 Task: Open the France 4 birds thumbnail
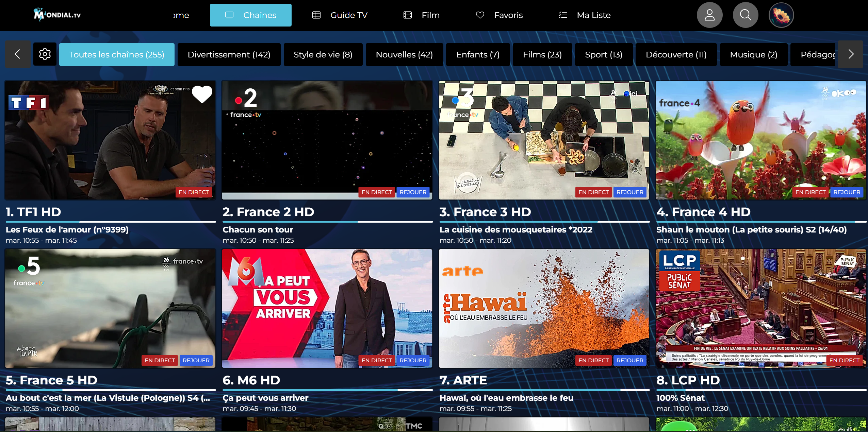[x=761, y=140]
